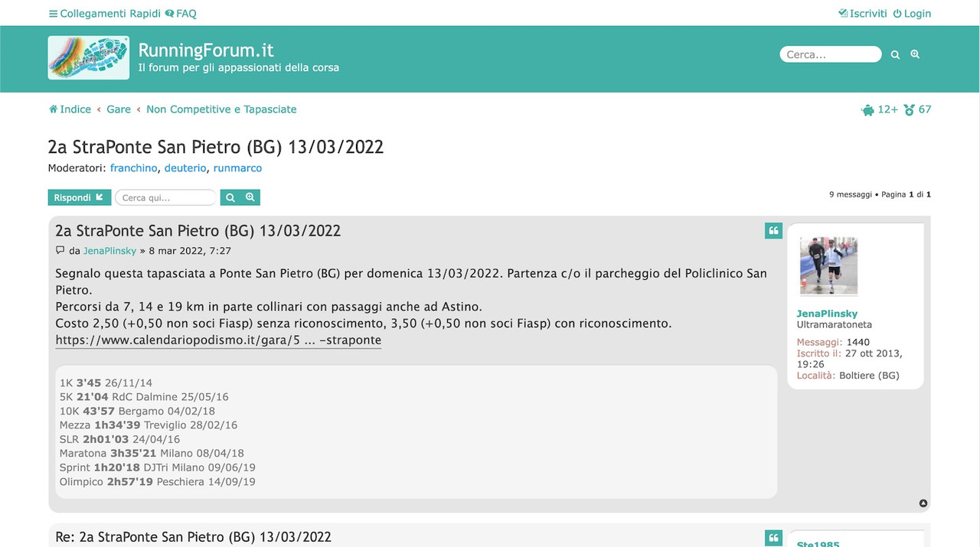This screenshot has height=547, width=980.
Task: Open JenaPlinsky author link in post byline
Action: point(109,251)
